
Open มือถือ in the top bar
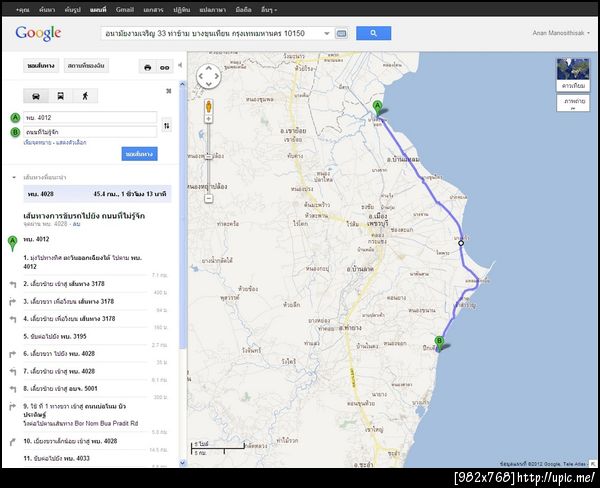click(243, 10)
